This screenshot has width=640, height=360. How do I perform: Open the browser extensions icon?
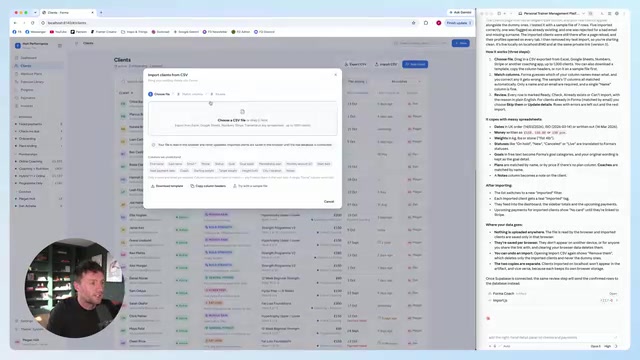pyautogui.click(x=426, y=23)
